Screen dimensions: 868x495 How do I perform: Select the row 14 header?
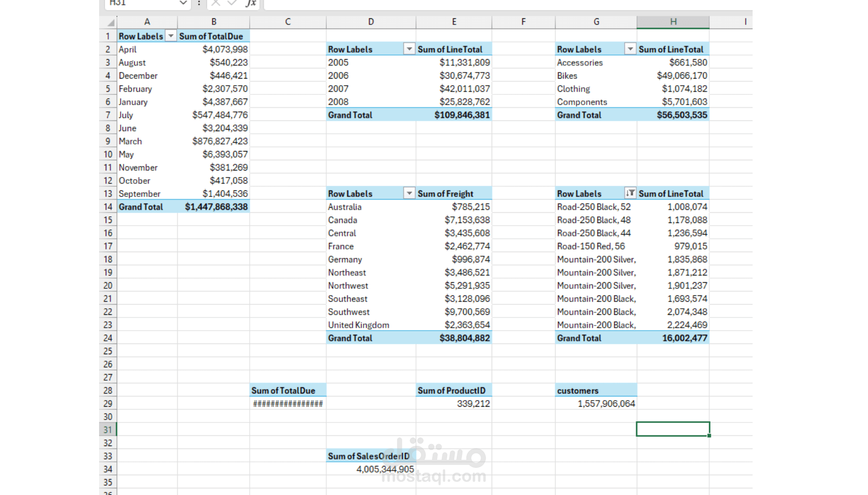[108, 207]
